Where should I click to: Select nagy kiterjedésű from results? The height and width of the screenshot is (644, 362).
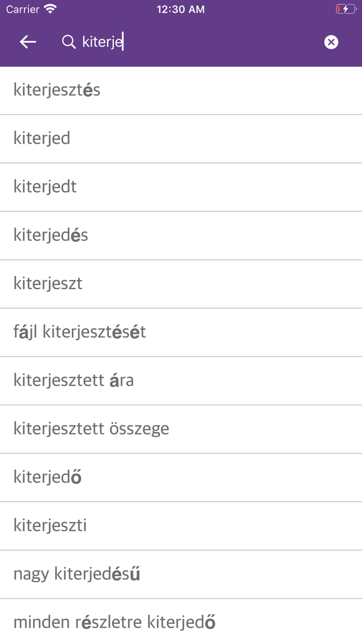pyautogui.click(x=77, y=574)
